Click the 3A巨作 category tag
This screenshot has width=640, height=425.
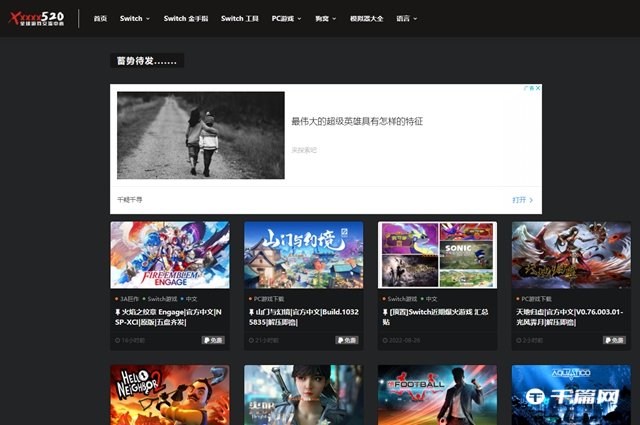pos(128,298)
